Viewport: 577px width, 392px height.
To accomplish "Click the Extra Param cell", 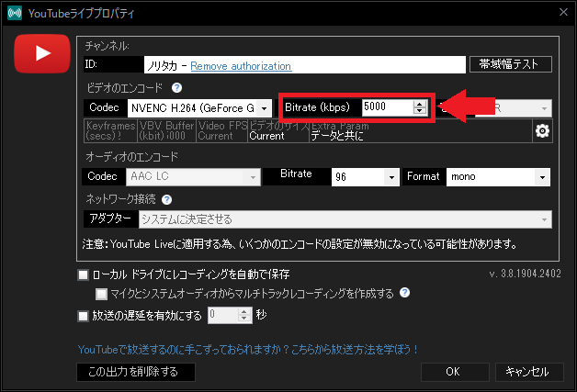I will (x=421, y=131).
